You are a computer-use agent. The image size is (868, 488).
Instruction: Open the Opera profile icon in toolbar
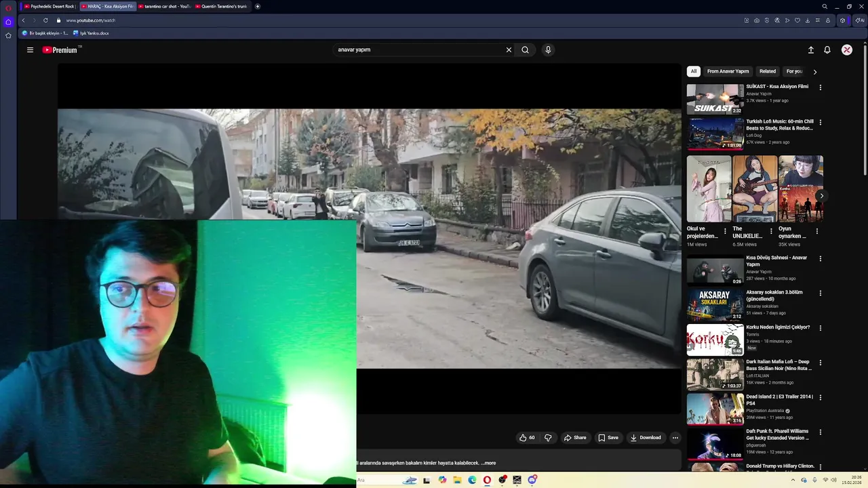click(x=828, y=20)
